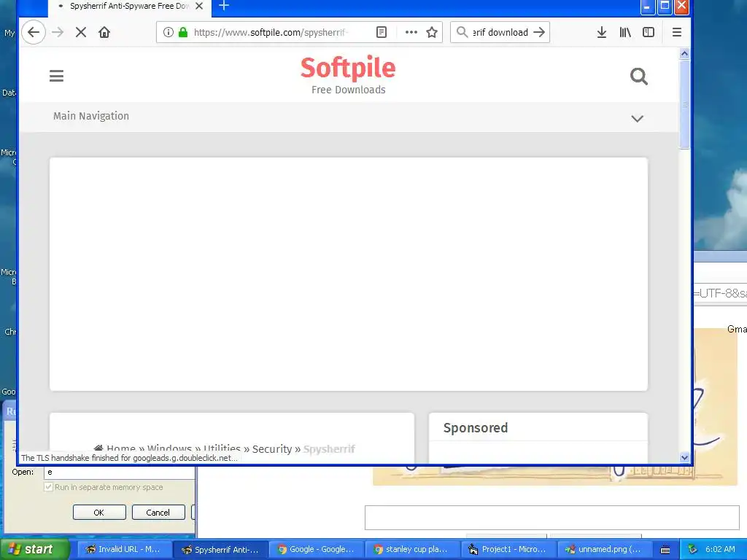The width and height of the screenshot is (747, 560).
Task: Switch to Google - Google Chrome taskbar item
Action: (317, 549)
